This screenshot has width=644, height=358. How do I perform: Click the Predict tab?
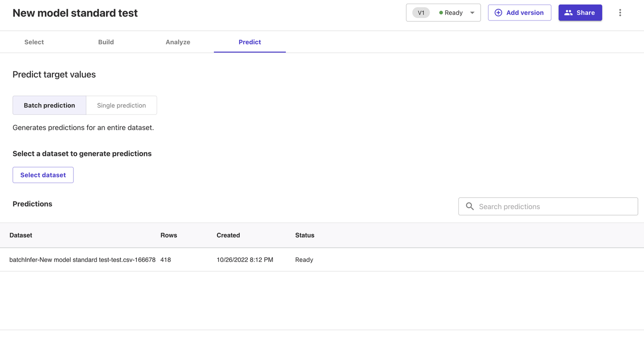(x=250, y=42)
